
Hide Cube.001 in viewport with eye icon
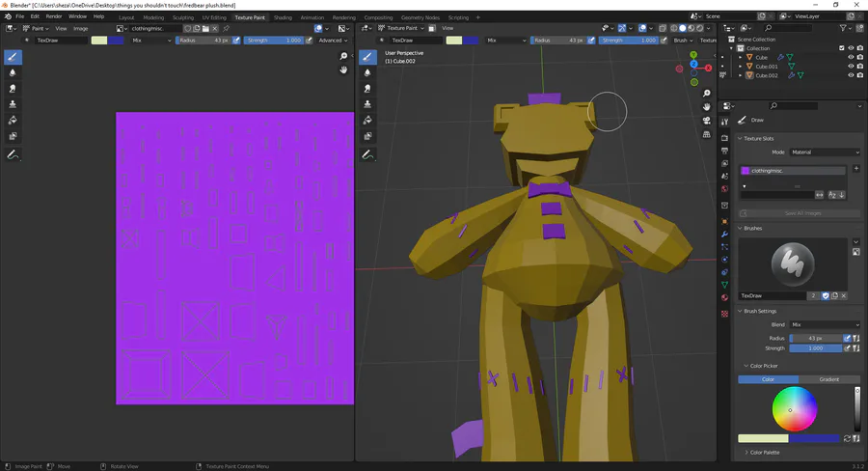click(x=851, y=67)
